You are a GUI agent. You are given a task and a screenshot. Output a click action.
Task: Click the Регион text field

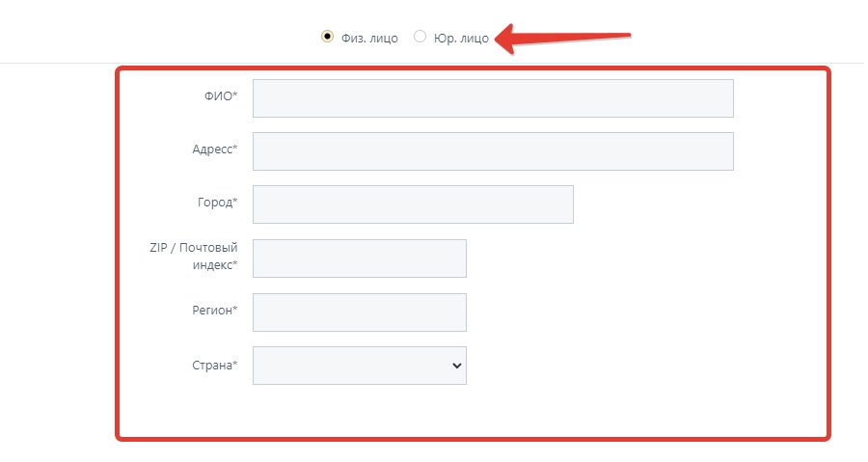tap(359, 313)
